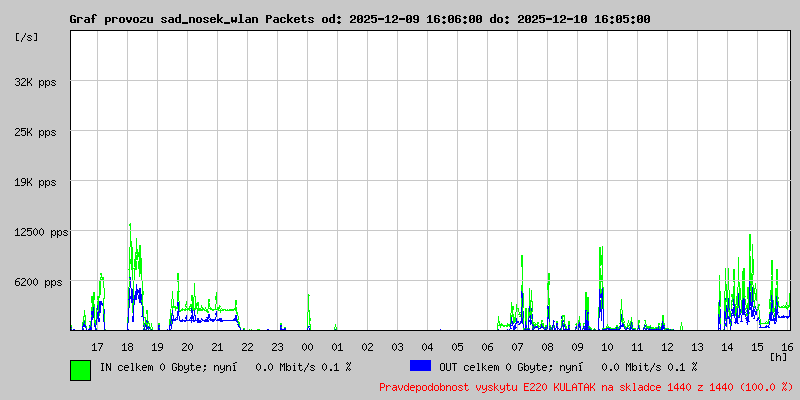Image resolution: width=800 pixels, height=400 pixels.
Task: Click the '02' hour axis label
Action: (367, 347)
